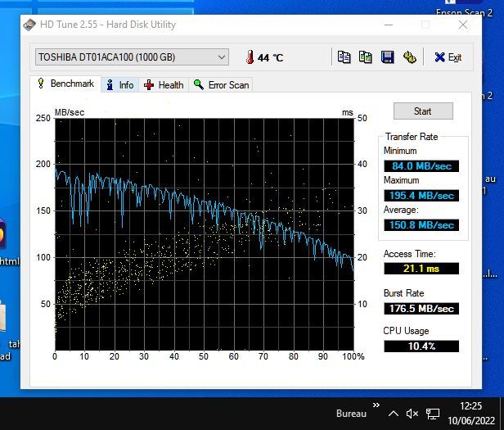Click the save screenshot floppy disk icon
The height and width of the screenshot is (430, 504).
387,57
